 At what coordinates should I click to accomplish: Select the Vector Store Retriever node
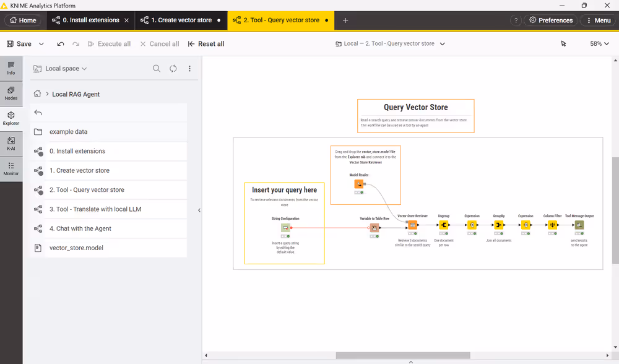pyautogui.click(x=412, y=225)
